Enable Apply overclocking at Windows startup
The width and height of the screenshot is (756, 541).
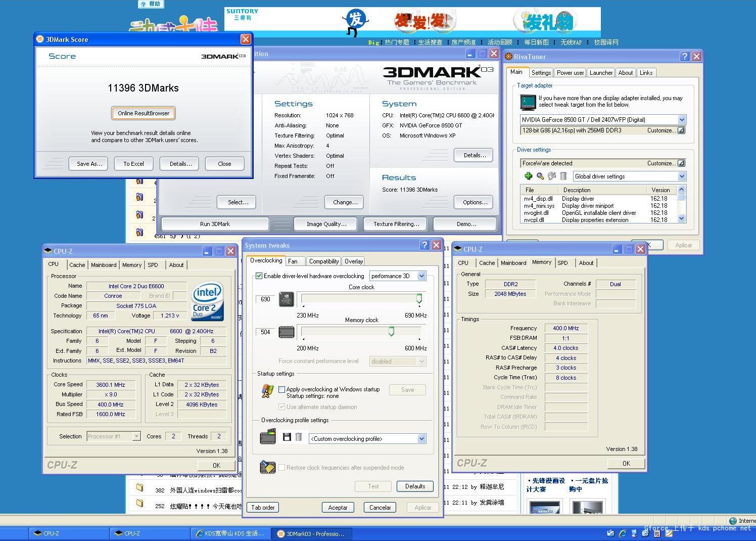[282, 389]
